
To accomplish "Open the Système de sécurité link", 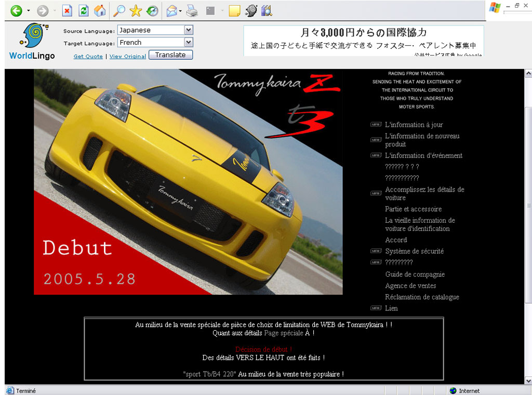I will click(414, 251).
